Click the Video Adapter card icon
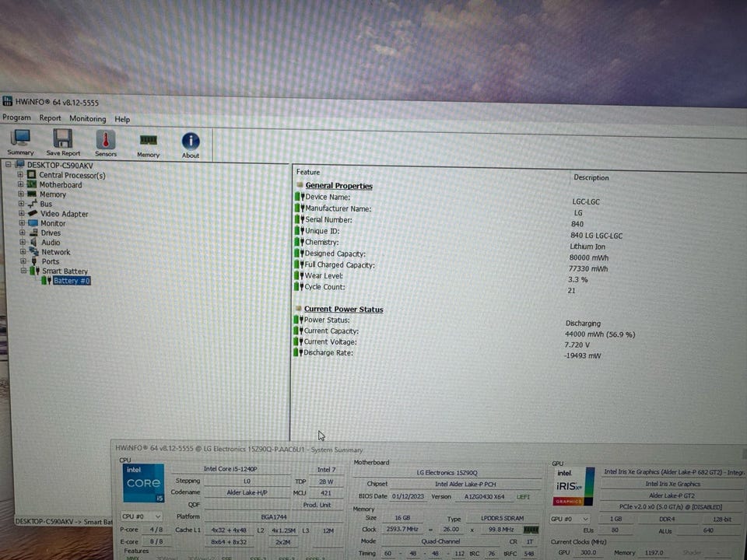The height and width of the screenshot is (560, 747). [x=33, y=213]
